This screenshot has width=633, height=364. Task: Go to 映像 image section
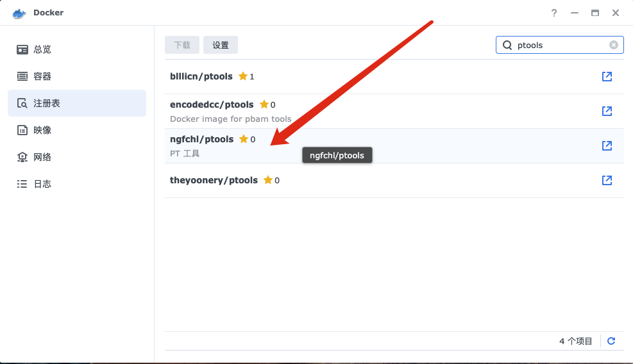[x=77, y=130]
